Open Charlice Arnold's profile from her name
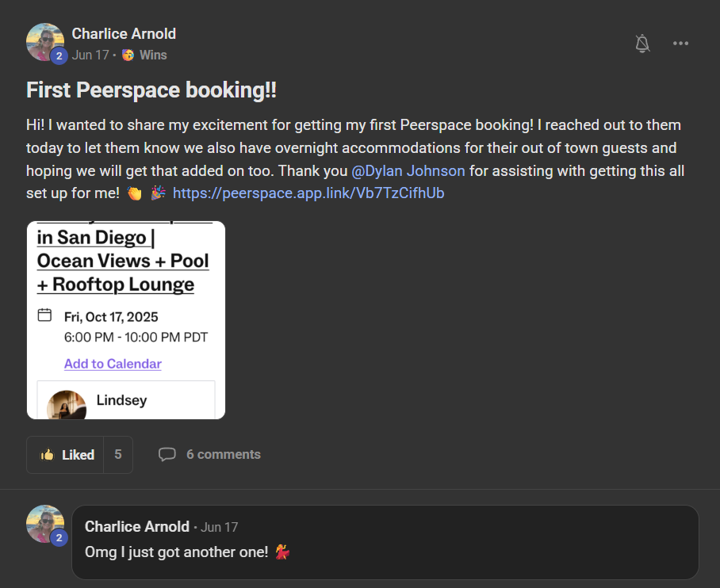720x588 pixels. (x=124, y=33)
